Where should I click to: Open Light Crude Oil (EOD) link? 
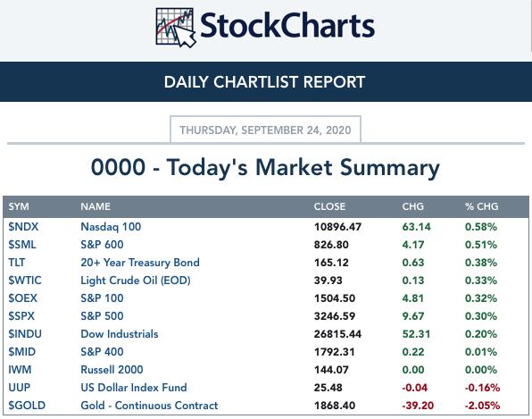click(136, 281)
